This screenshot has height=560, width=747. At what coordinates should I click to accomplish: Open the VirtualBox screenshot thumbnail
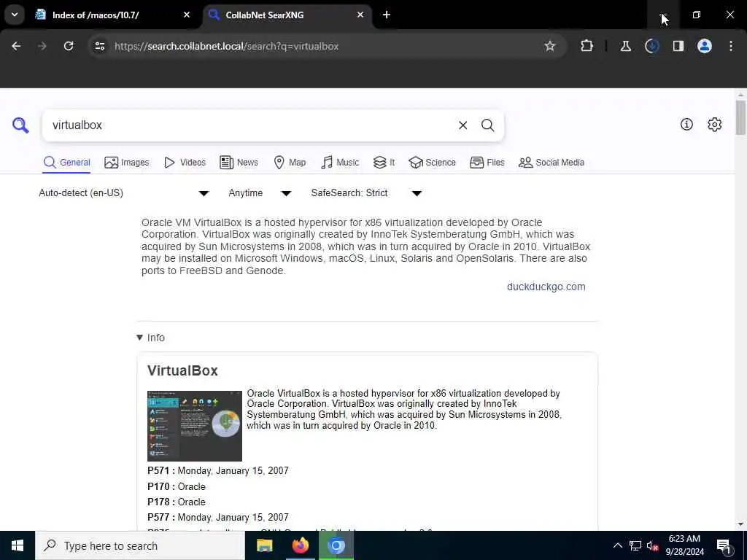pos(194,426)
